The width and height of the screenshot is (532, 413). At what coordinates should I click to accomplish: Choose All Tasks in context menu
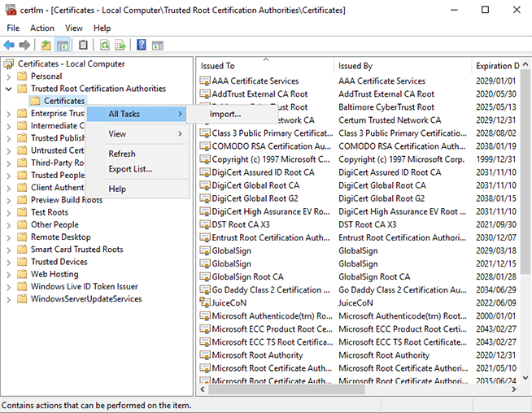(136, 114)
